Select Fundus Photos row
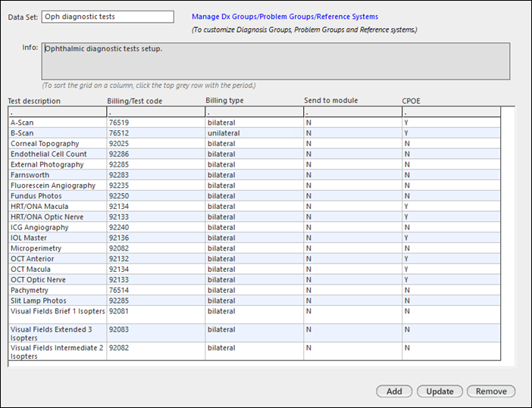Image resolution: width=532 pixels, height=408 pixels. [255, 196]
